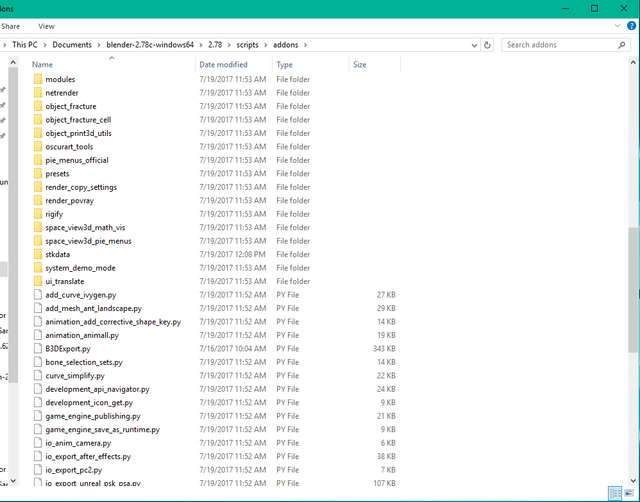Expand the chevron after This PC

point(44,45)
